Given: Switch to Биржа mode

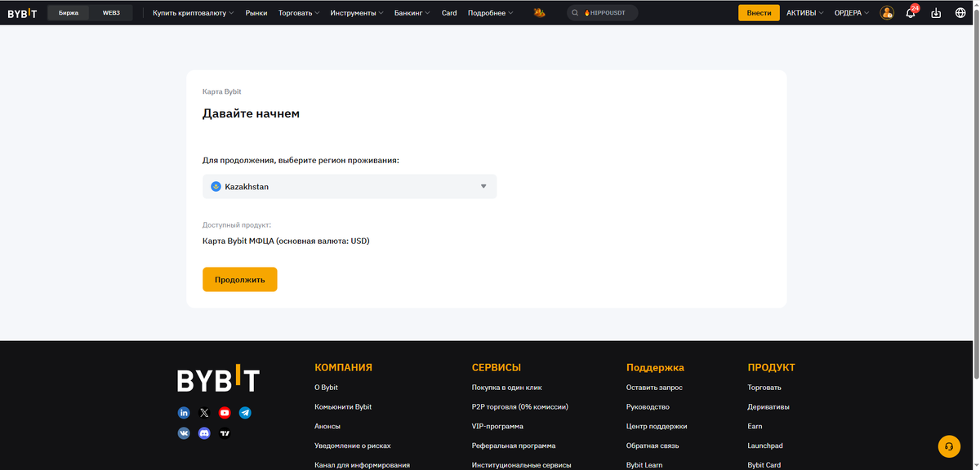Looking at the screenshot, I should pos(69,13).
